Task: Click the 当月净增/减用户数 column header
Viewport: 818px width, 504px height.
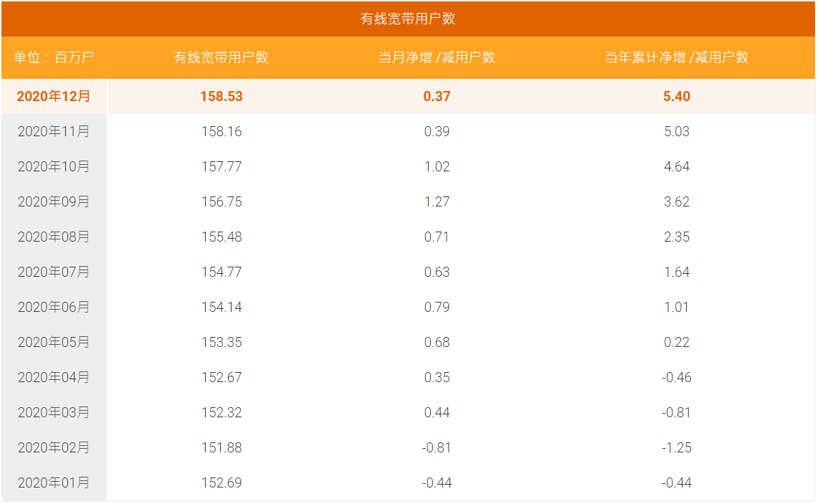Action: pos(437,57)
